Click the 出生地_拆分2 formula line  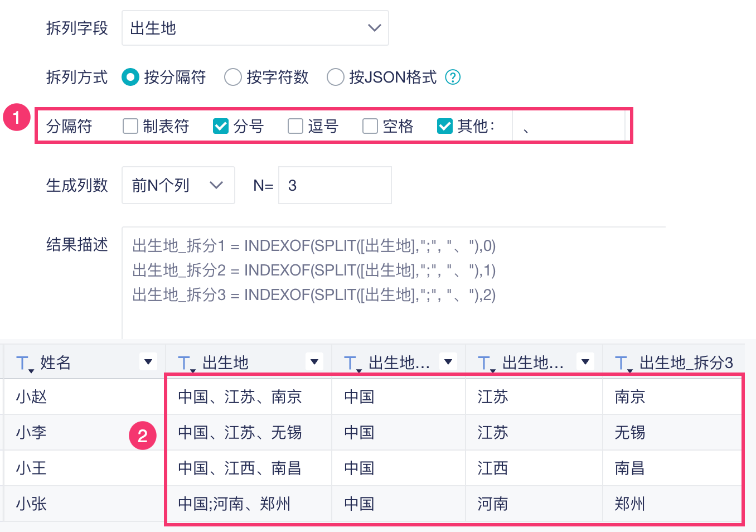coord(314,270)
